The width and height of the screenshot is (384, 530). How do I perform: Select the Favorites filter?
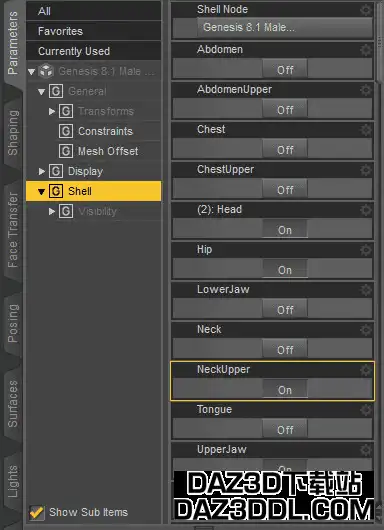click(x=94, y=31)
